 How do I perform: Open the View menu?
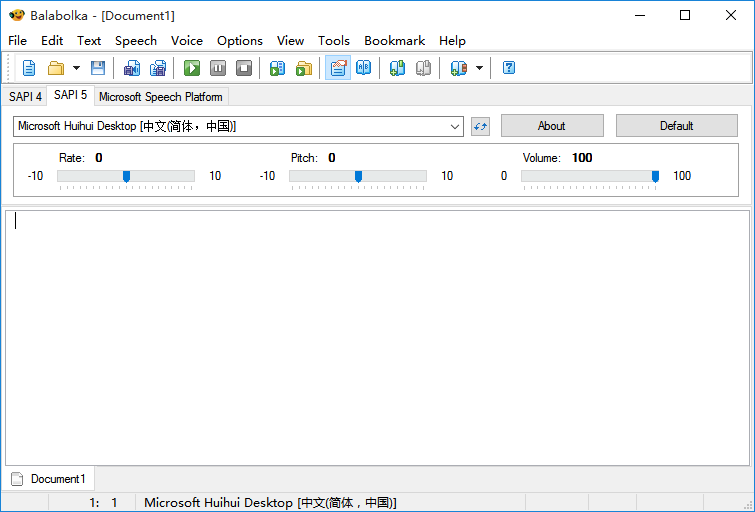coord(290,41)
